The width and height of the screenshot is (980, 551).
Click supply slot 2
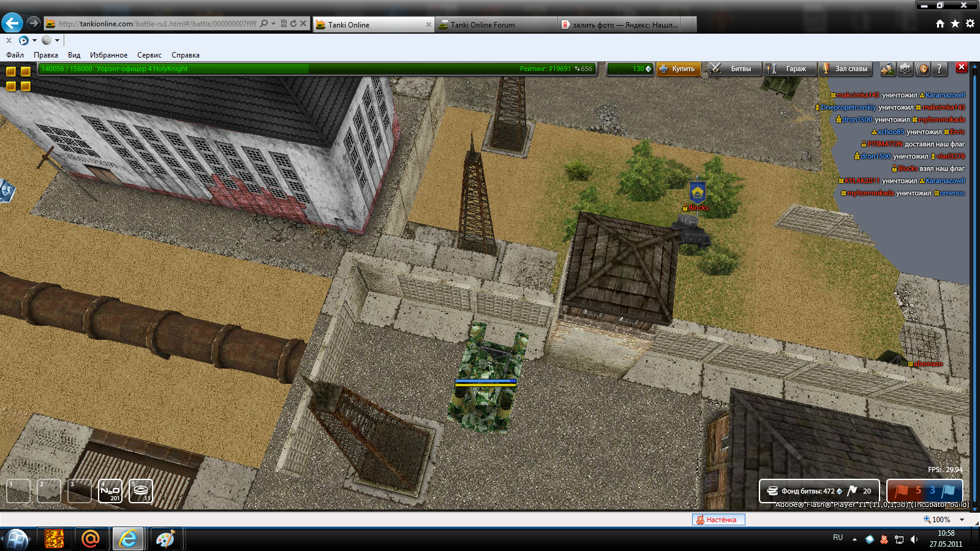pyautogui.click(x=49, y=490)
